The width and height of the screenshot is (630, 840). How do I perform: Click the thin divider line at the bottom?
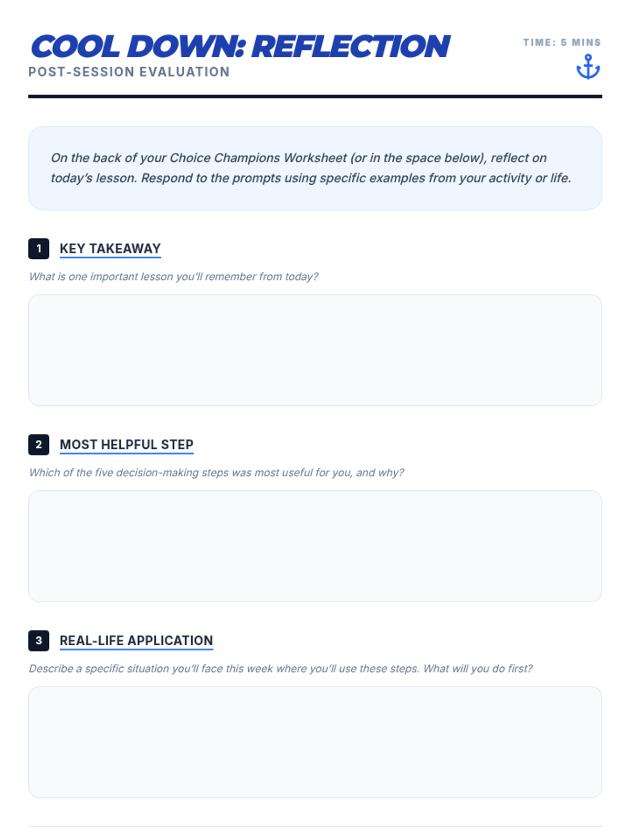click(315, 827)
